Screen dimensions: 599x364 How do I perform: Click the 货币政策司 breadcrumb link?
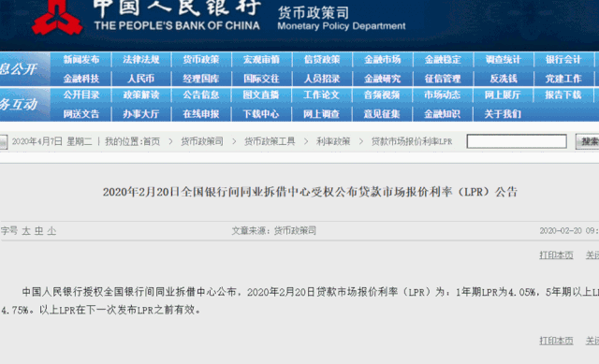point(202,141)
